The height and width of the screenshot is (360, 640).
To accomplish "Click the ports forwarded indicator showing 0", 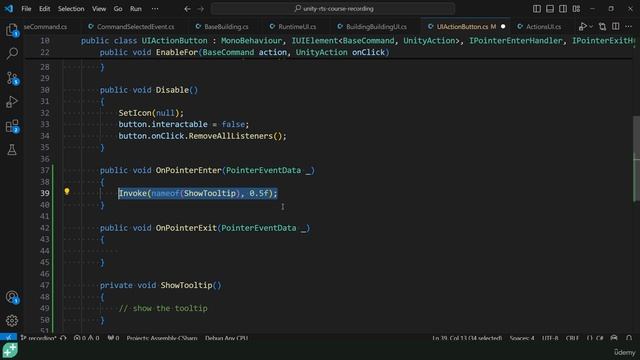I will click(113, 338).
